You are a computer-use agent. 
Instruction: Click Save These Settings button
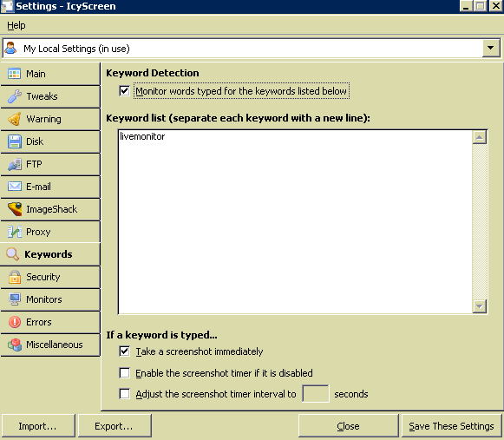click(x=451, y=426)
